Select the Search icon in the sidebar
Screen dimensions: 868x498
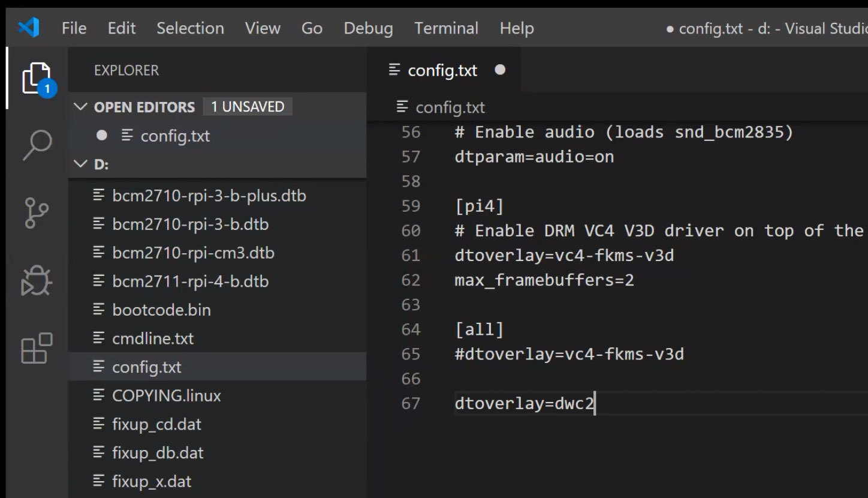[36, 144]
